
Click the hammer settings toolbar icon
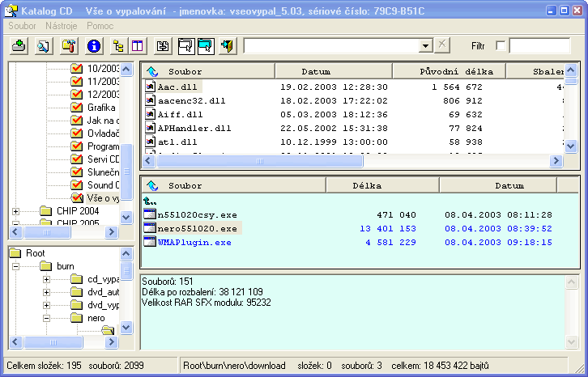pos(69,46)
